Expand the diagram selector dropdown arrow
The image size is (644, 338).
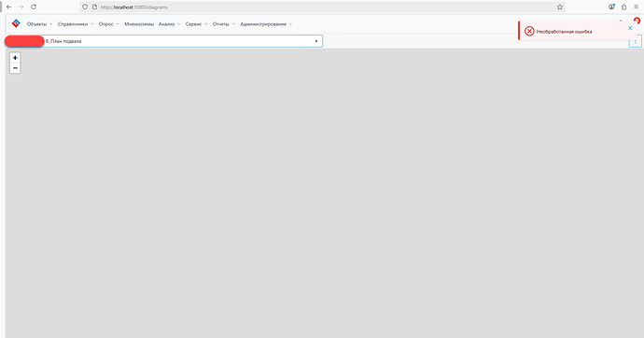coord(316,41)
